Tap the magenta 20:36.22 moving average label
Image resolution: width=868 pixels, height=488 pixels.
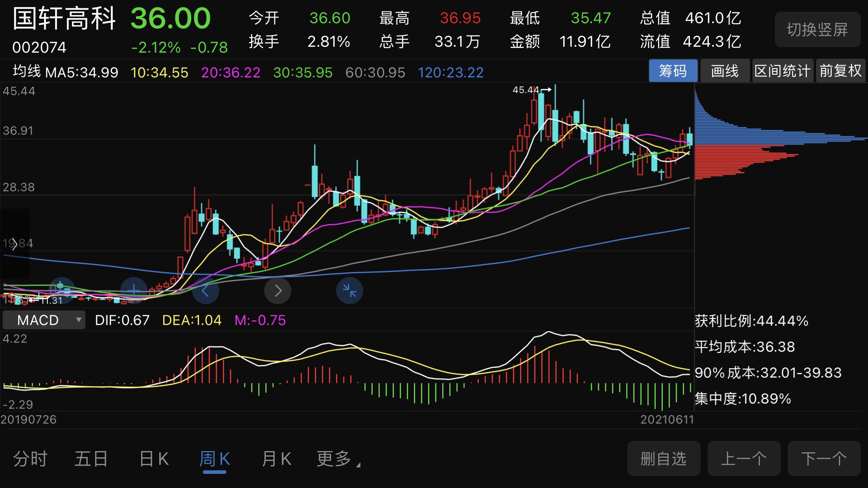tap(231, 72)
